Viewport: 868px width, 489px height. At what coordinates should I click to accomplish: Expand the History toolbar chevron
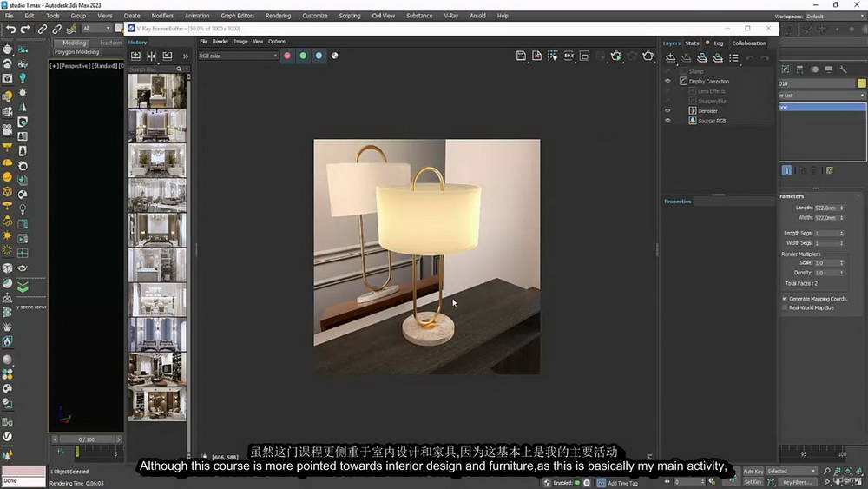click(x=186, y=56)
